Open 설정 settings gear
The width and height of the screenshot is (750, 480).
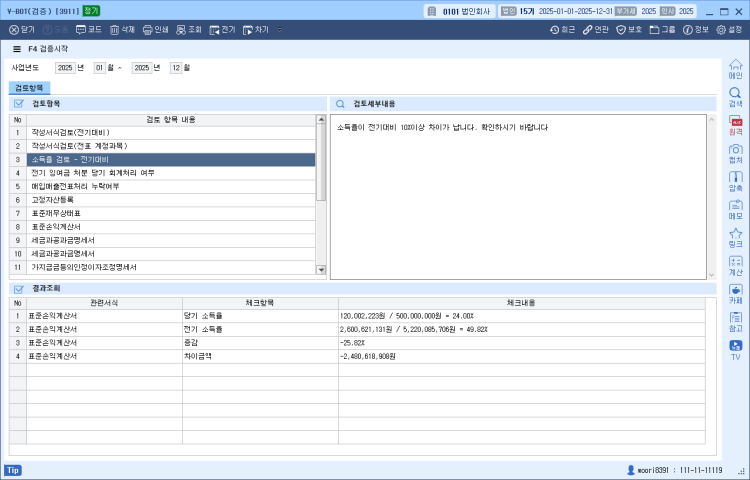729,30
